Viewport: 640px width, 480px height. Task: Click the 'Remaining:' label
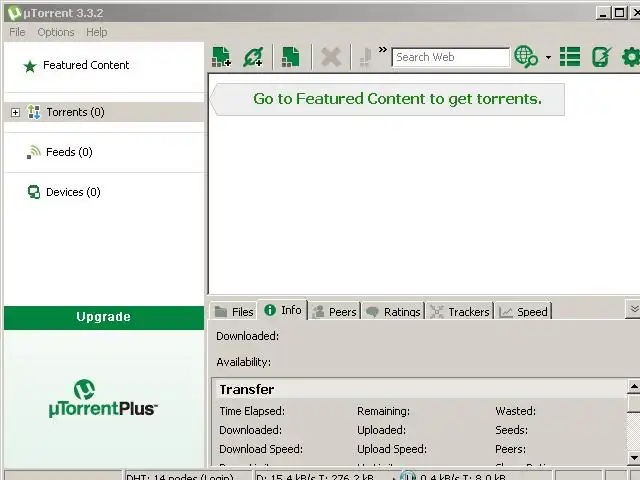pyautogui.click(x=383, y=411)
